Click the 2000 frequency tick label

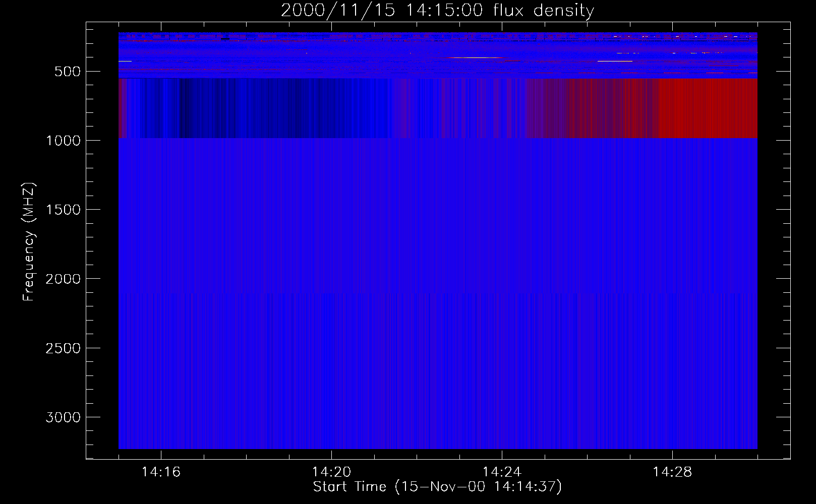pyautogui.click(x=63, y=279)
